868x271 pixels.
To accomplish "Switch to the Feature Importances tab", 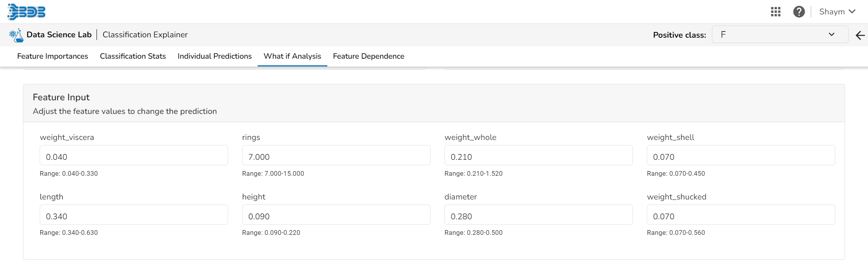I will point(53,56).
